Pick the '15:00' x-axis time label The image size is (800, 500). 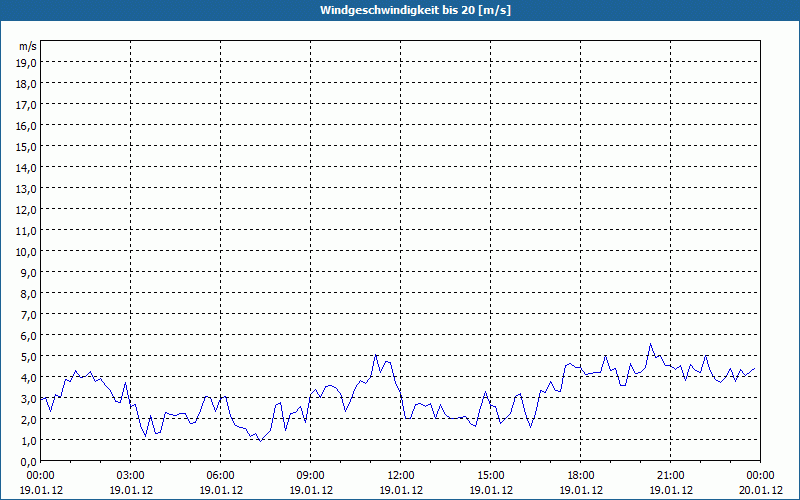[491, 476]
